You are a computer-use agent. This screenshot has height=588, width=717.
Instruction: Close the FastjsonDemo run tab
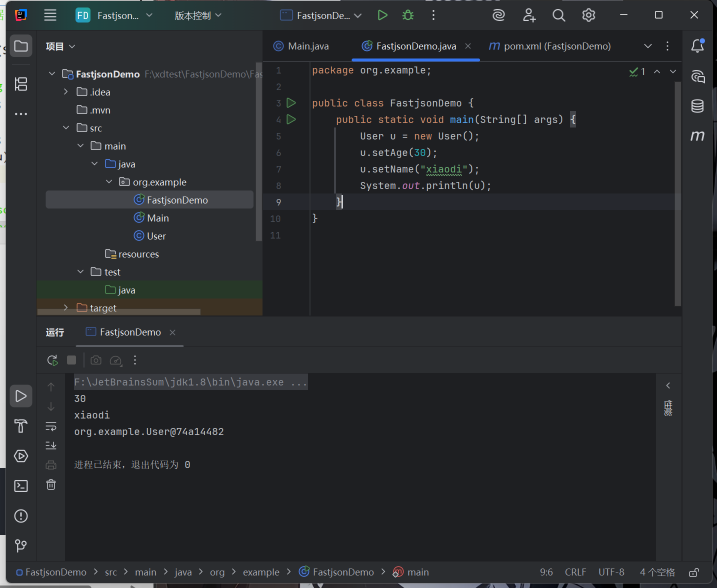pyautogui.click(x=172, y=332)
